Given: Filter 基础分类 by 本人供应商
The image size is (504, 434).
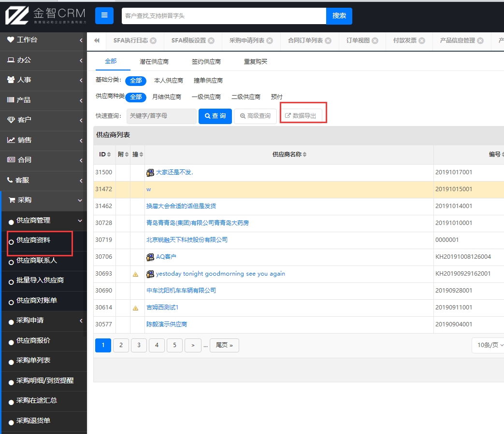Looking at the screenshot, I should point(169,81).
